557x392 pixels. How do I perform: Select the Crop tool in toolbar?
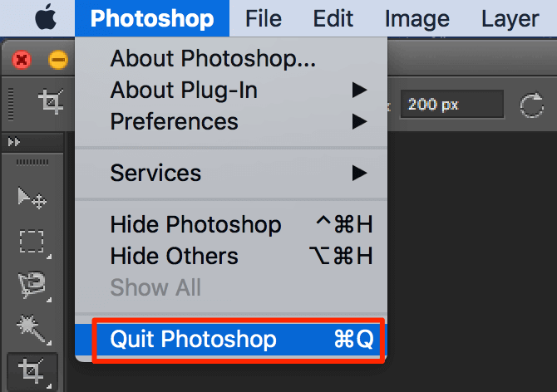click(x=32, y=369)
